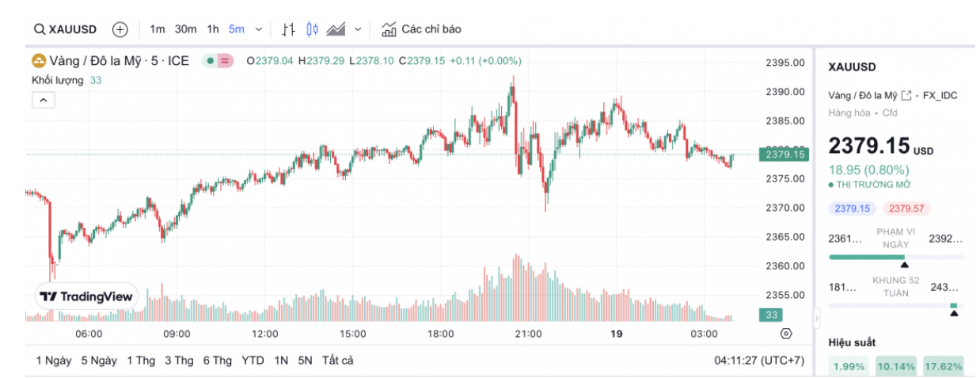Click the XAUUSD symbol search icon
Image resolution: width=980 pixels, height=378 pixels.
[x=39, y=29]
